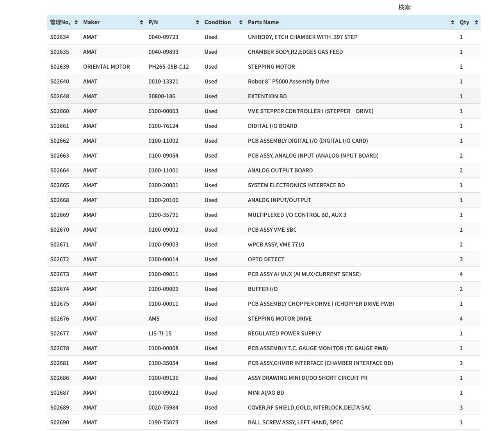Click Maker column sort arrows
This screenshot has width=504, height=431.
coord(141,22)
